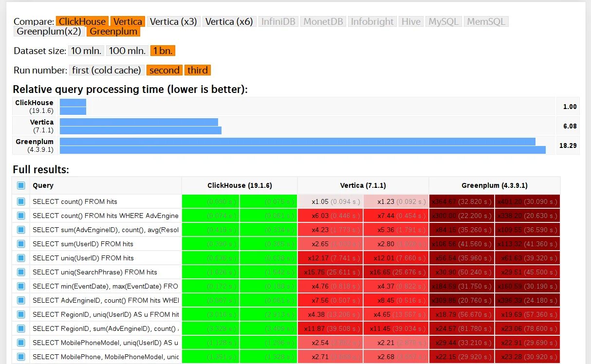Add MemSQL to the comparison
591x364 pixels.
pyautogui.click(x=486, y=21)
